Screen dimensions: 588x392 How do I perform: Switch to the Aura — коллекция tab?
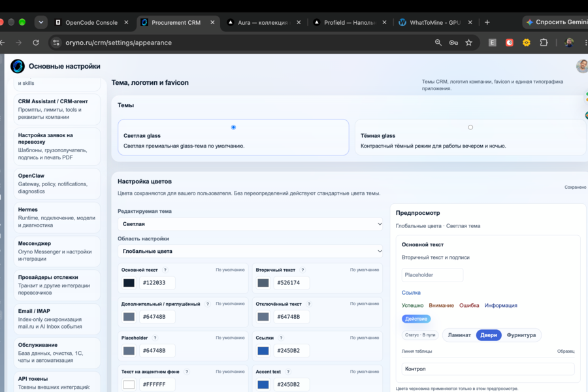[263, 22]
